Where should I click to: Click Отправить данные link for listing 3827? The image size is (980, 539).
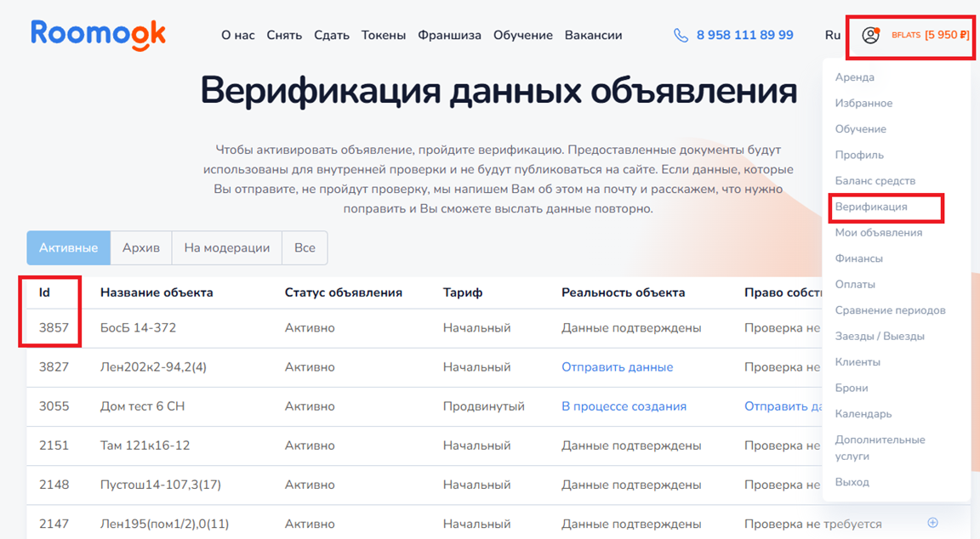[617, 367]
